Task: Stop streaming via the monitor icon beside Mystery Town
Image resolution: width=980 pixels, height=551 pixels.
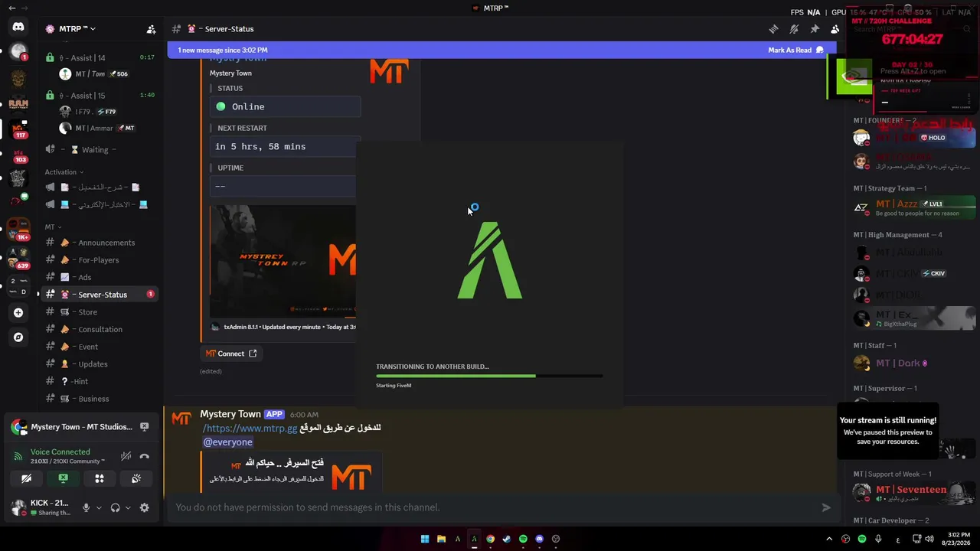Action: pyautogui.click(x=144, y=427)
